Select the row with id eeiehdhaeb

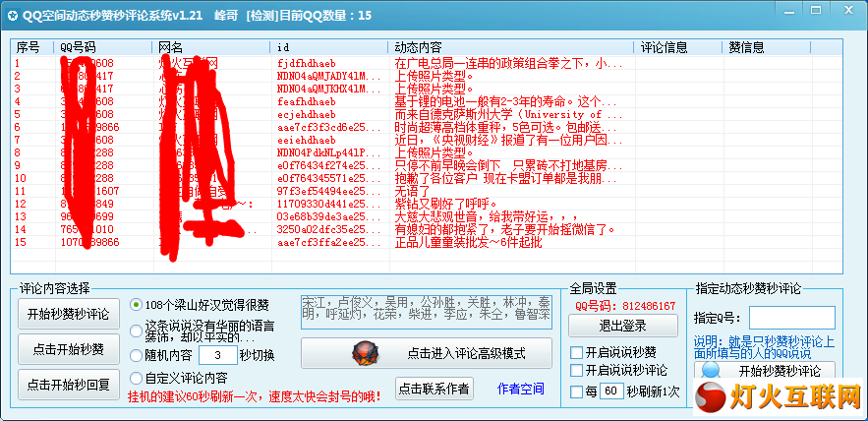(427, 140)
